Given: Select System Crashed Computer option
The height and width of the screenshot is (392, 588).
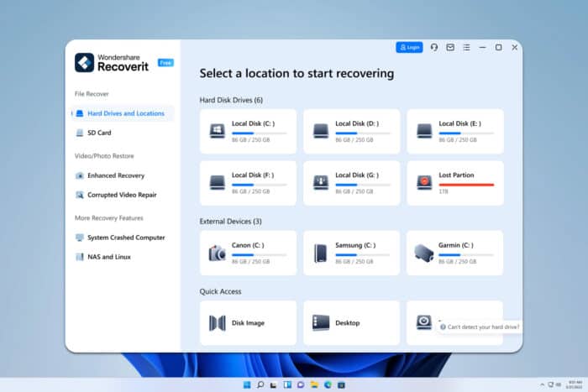Looking at the screenshot, I should point(125,238).
